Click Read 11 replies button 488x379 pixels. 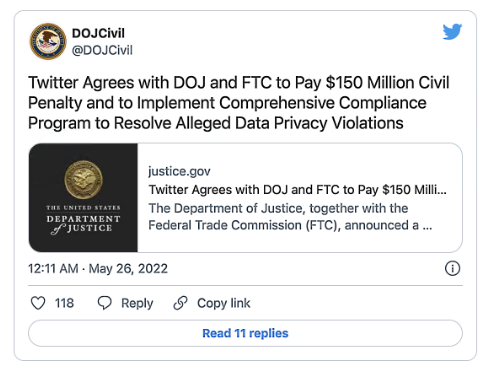(x=245, y=333)
